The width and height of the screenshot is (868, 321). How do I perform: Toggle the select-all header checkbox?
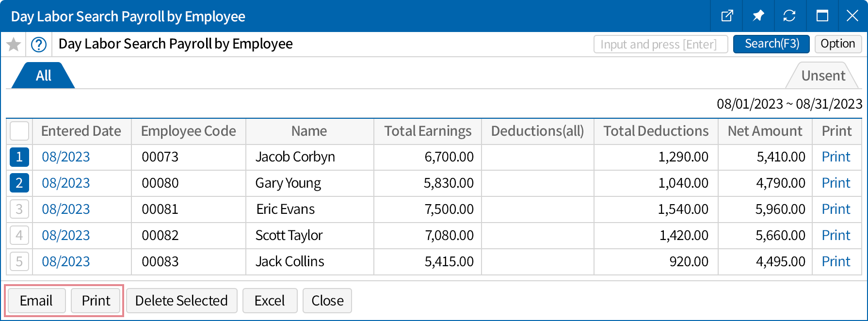coord(19,131)
